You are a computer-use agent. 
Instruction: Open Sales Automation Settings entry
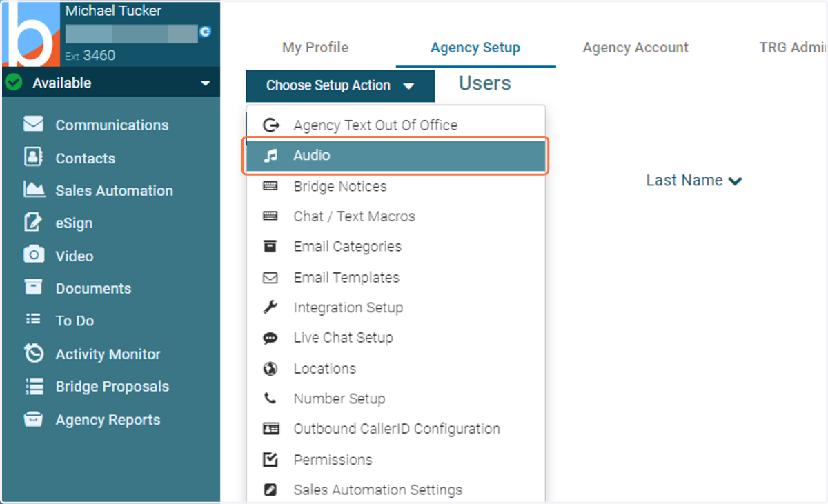[396, 490]
